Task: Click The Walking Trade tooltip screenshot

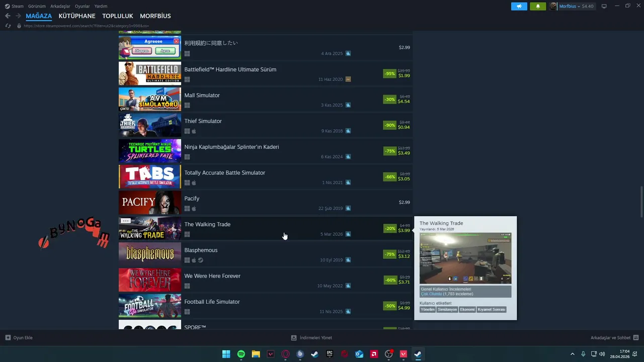Action: (465, 258)
